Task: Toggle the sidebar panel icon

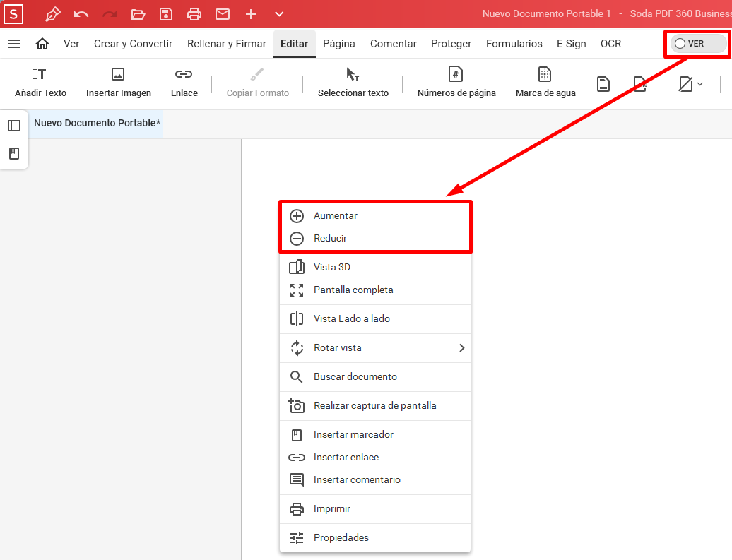Action: click(14, 126)
